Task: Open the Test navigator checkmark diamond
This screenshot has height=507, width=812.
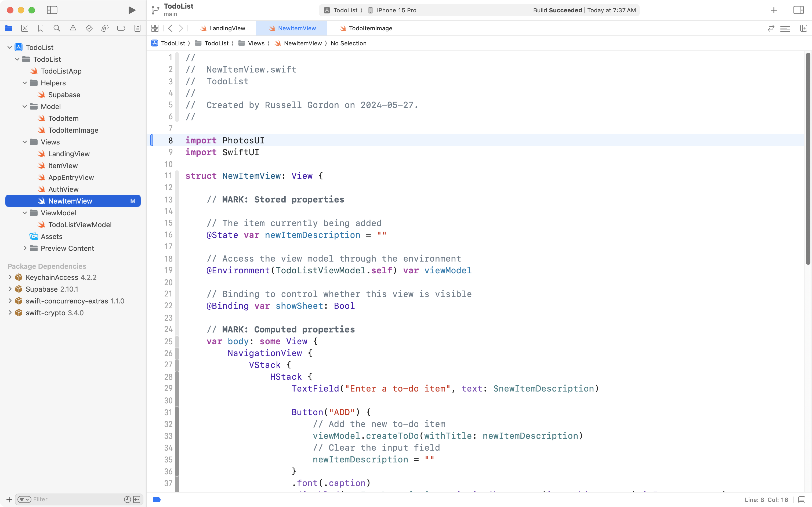Action: pos(89,28)
